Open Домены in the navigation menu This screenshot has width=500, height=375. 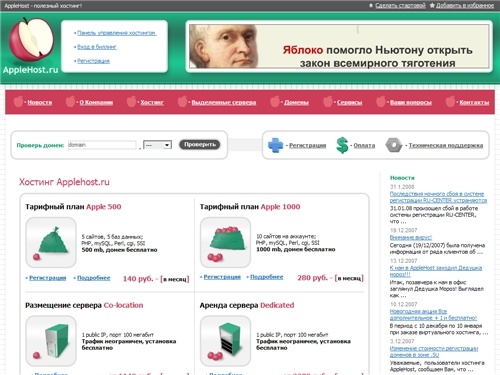(296, 102)
